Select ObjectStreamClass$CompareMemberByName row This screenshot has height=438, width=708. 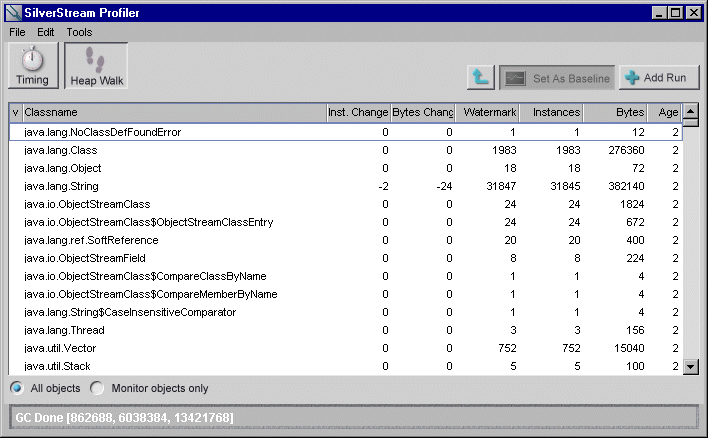click(346, 294)
